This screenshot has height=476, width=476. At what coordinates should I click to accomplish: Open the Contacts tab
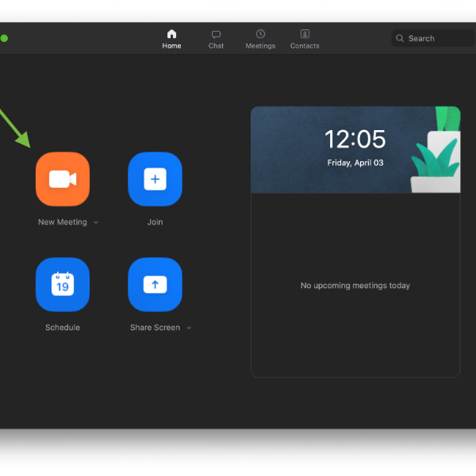tap(305, 40)
